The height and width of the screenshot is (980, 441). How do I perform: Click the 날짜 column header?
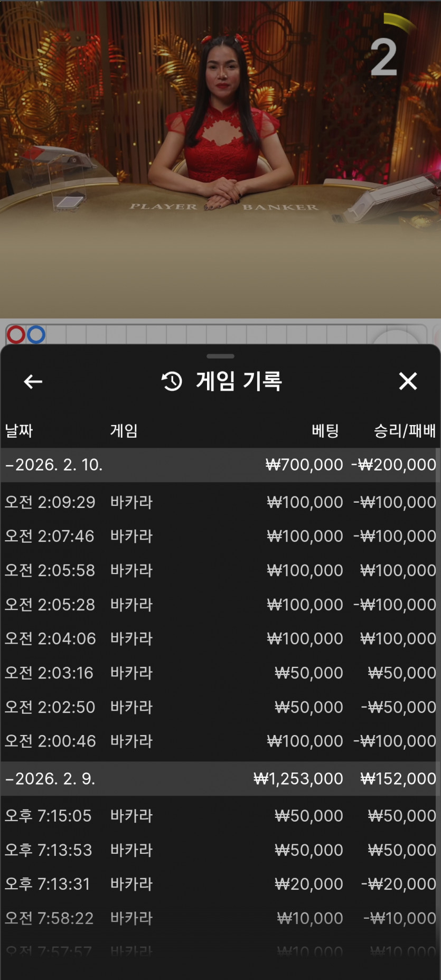[x=19, y=431]
